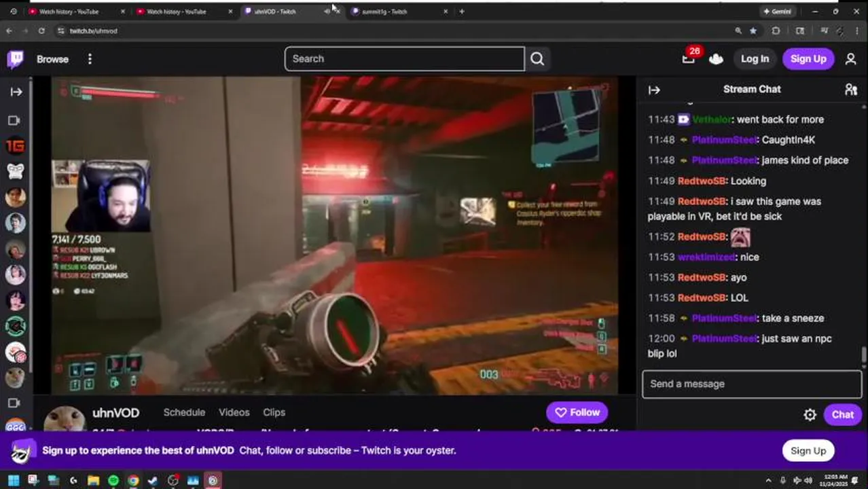Image resolution: width=868 pixels, height=489 pixels.
Task: Switch to the Browse page
Action: pos(52,59)
